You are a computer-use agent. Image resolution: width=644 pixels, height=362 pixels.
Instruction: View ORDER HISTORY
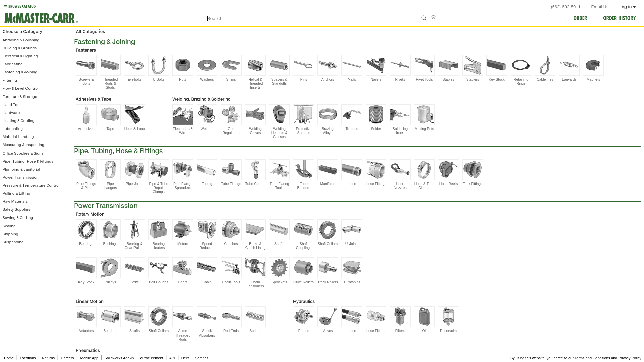point(619,18)
